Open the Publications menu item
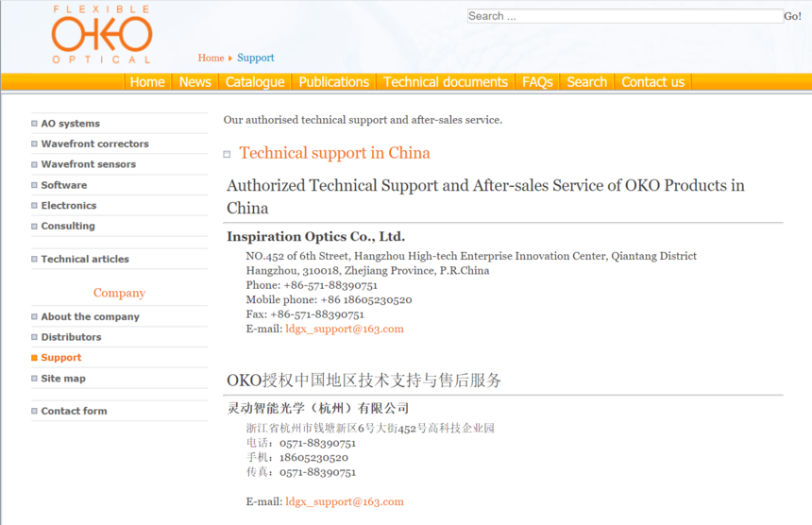812x525 pixels. click(334, 82)
